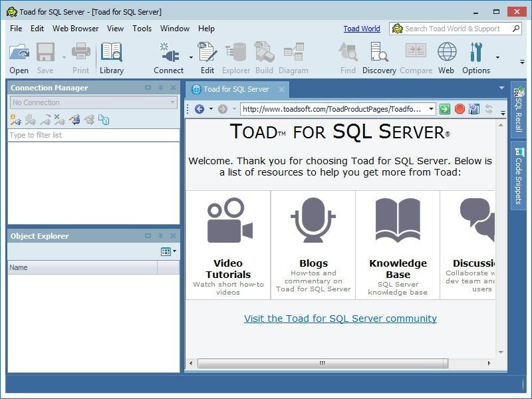Click the Search Toad World & Support field
This screenshot has height=399, width=532.
pos(457,29)
